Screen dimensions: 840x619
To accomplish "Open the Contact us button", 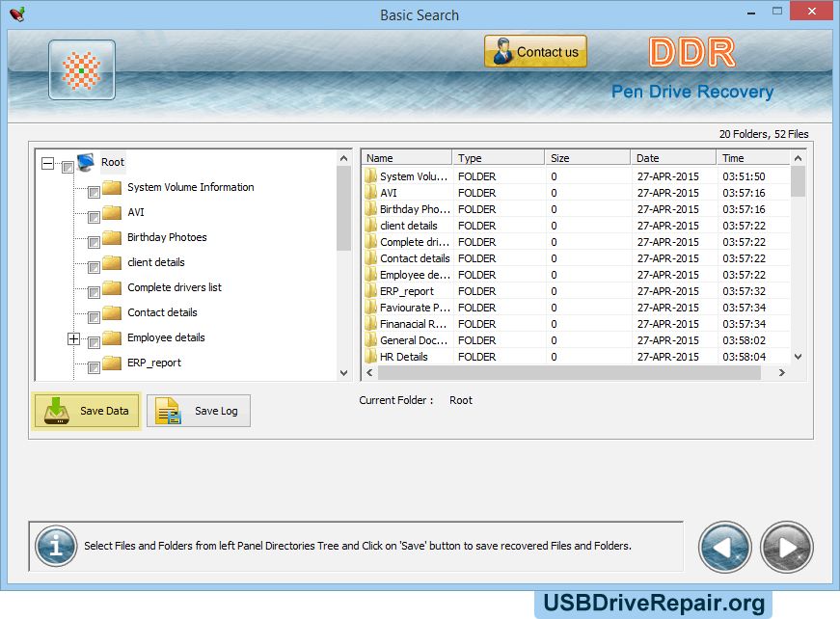I will point(535,51).
